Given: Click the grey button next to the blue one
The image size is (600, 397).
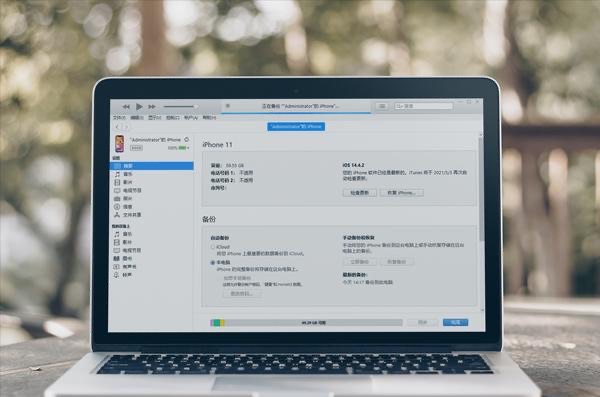Looking at the screenshot, I should coord(422,322).
